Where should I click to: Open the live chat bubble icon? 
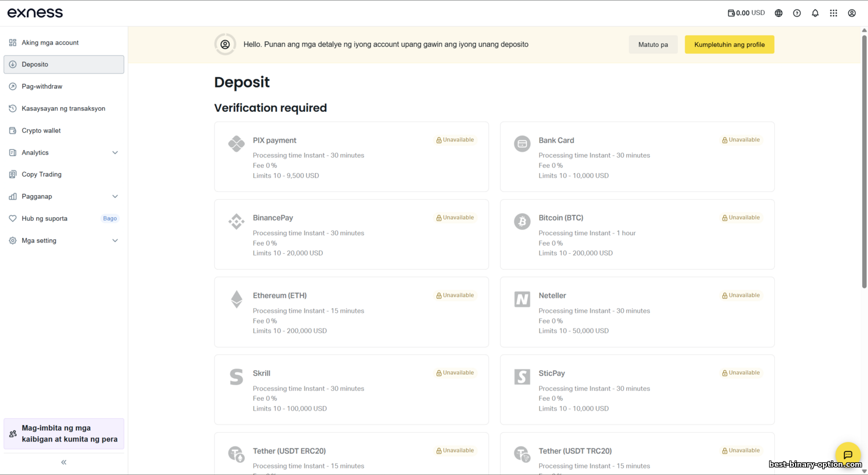point(848,455)
